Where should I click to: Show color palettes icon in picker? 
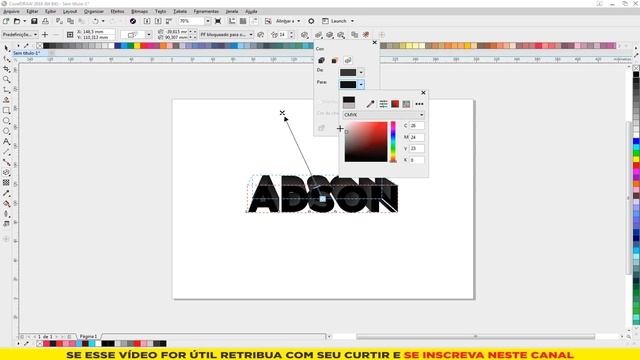(406, 104)
